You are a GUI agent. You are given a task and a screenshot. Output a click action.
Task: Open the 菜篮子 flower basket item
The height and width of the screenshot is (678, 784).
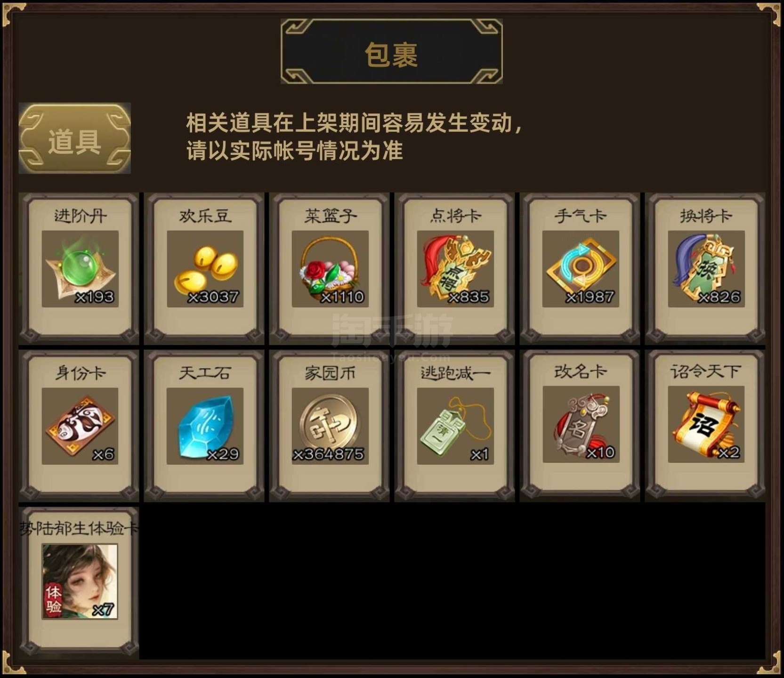(330, 269)
